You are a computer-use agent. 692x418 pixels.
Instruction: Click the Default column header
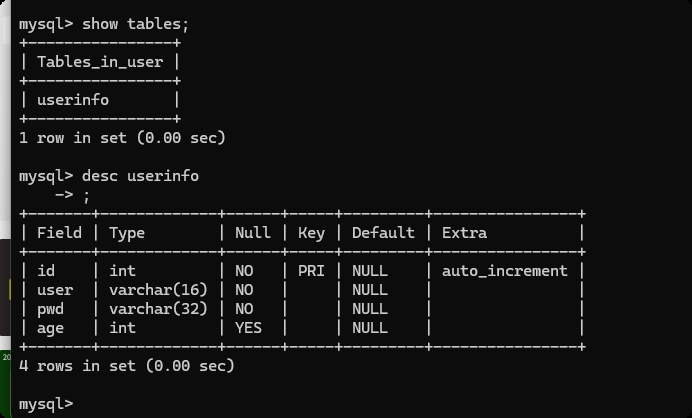click(383, 233)
